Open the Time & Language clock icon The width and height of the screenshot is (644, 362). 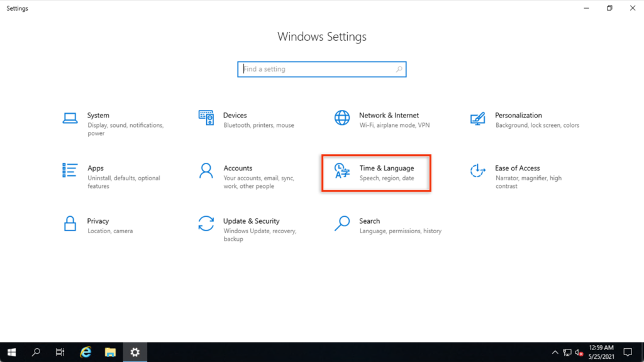(341, 171)
